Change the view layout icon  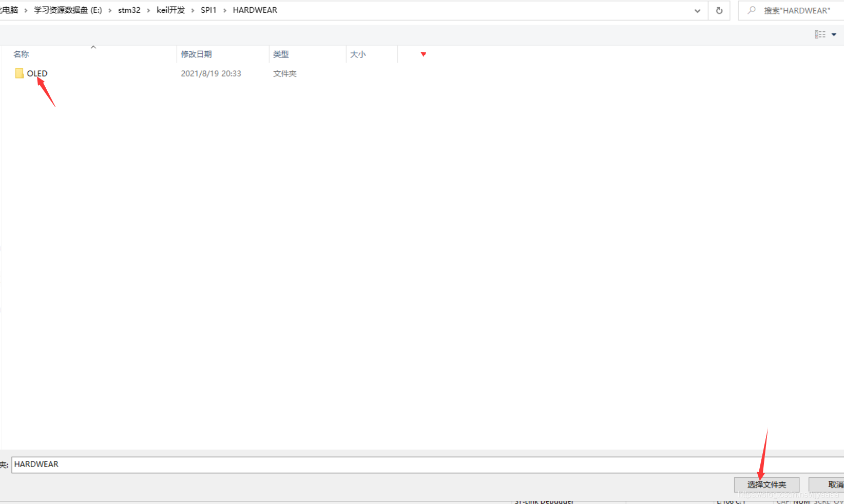(x=820, y=34)
